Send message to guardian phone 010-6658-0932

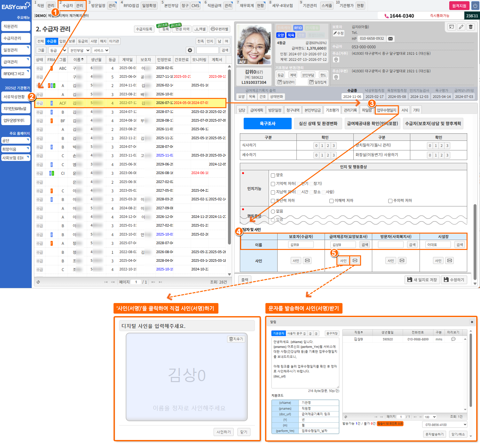[x=390, y=39]
